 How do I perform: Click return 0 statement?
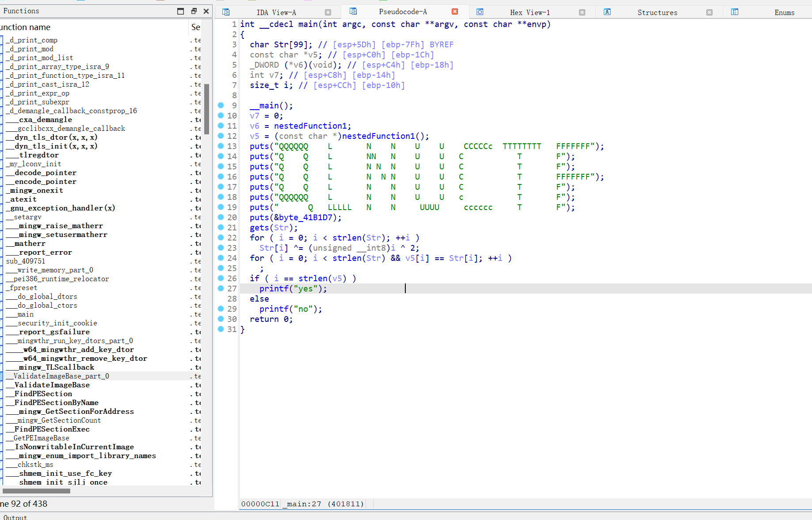pyautogui.click(x=271, y=319)
